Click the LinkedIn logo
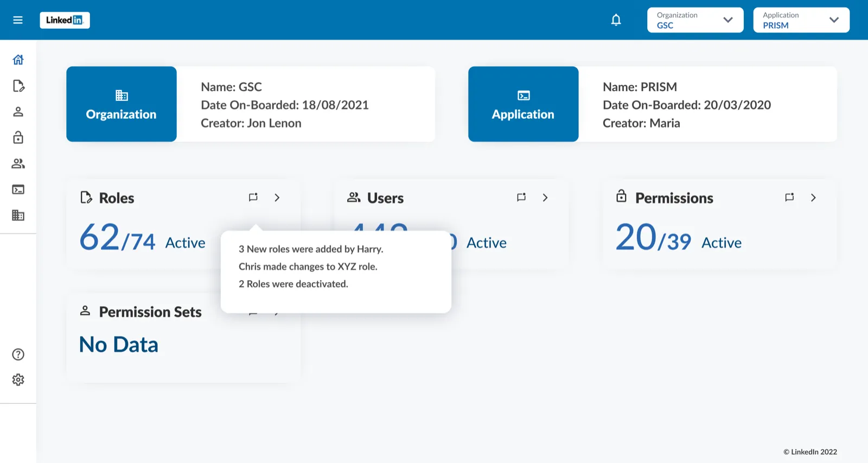This screenshot has height=463, width=868. pyautogui.click(x=65, y=20)
